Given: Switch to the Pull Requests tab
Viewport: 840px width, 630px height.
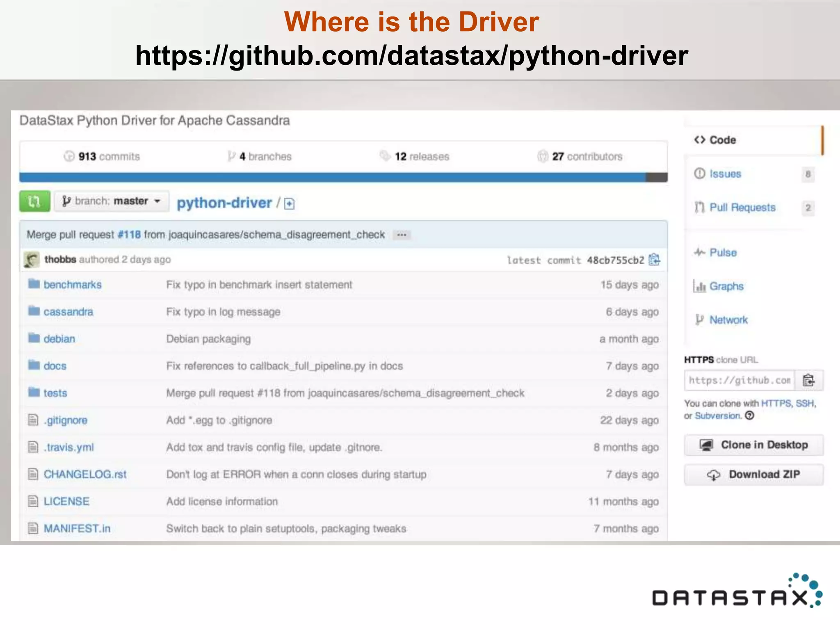Looking at the screenshot, I should (x=742, y=208).
